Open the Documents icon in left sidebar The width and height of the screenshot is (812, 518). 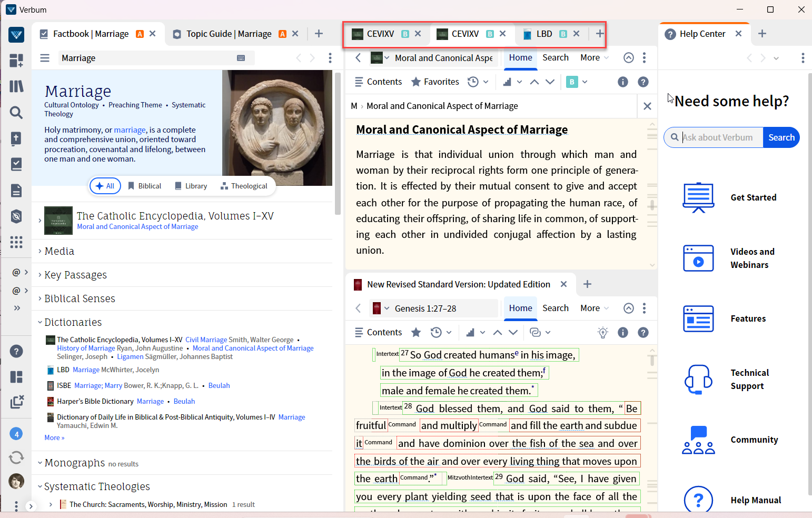[16, 191]
